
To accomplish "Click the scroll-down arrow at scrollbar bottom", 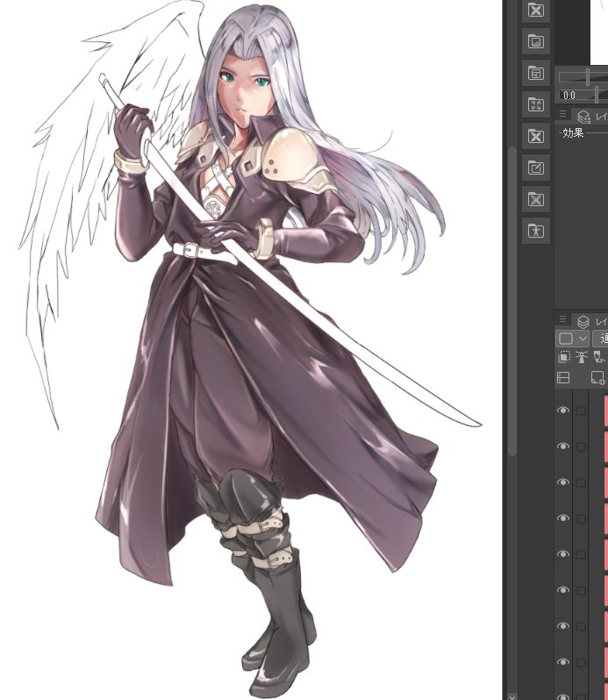I will 512,696.
